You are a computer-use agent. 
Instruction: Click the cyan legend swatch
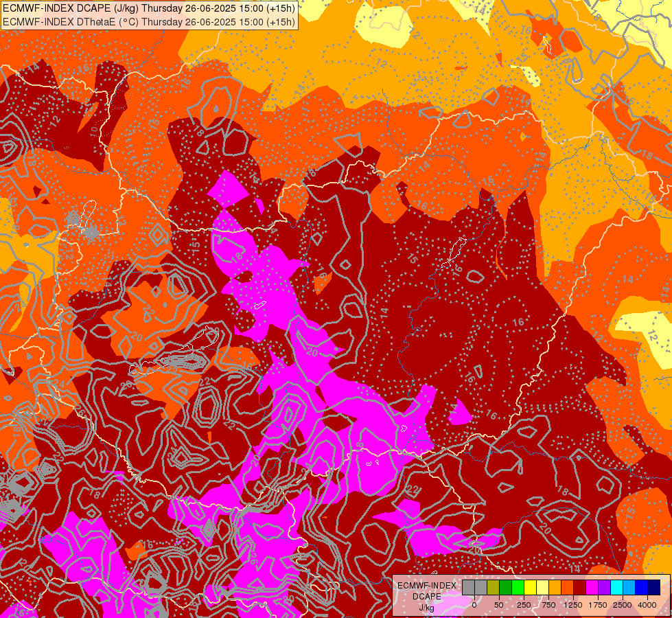tap(616, 587)
